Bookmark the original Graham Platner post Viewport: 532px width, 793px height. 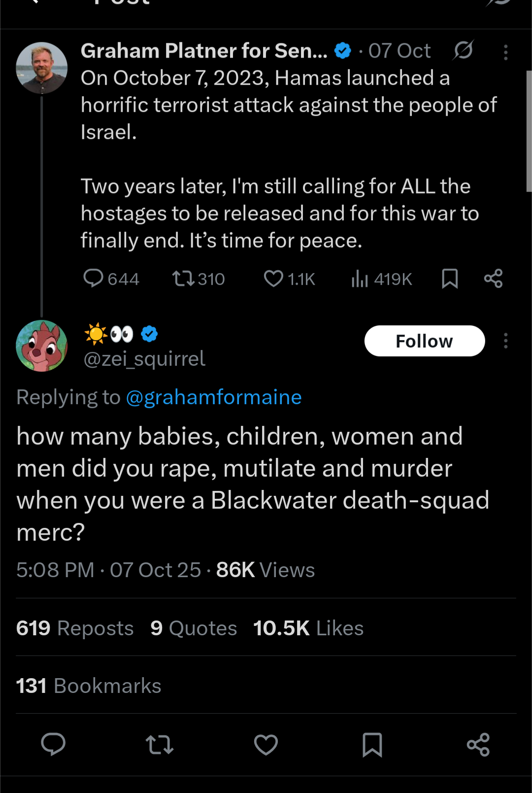point(450,279)
